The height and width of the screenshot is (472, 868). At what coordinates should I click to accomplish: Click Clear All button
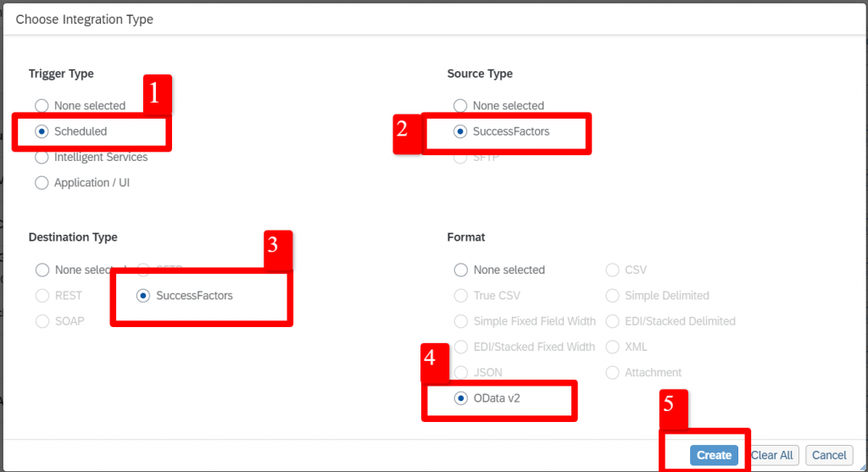coord(771,455)
